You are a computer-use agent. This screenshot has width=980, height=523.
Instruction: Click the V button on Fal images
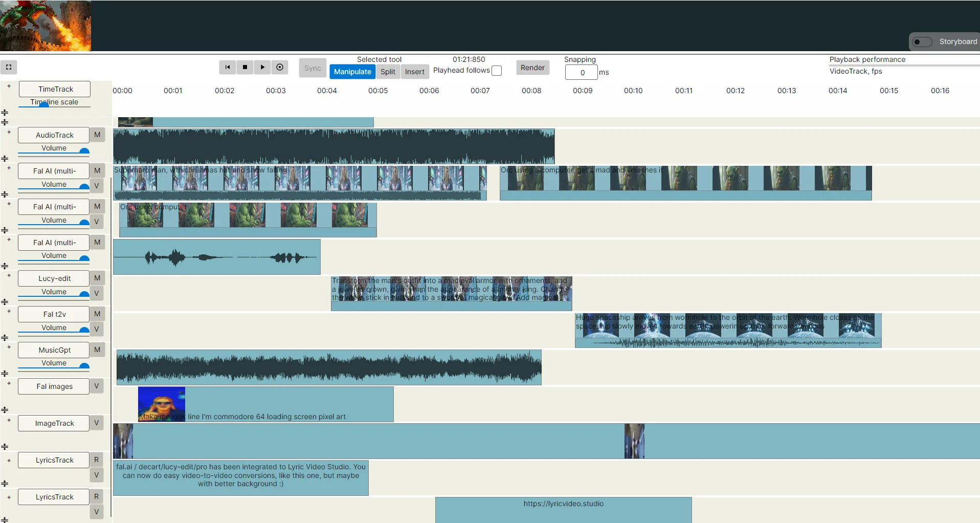(96, 386)
